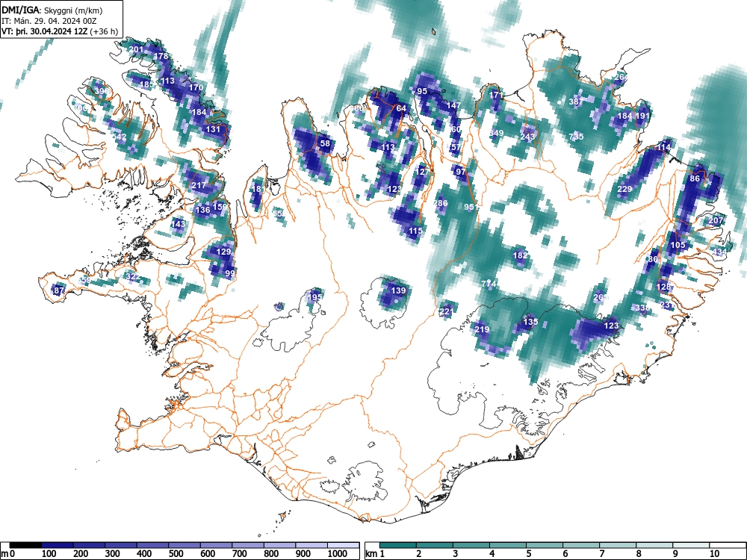Click the '336' visibility value
The image size is (747, 560).
[642, 308]
